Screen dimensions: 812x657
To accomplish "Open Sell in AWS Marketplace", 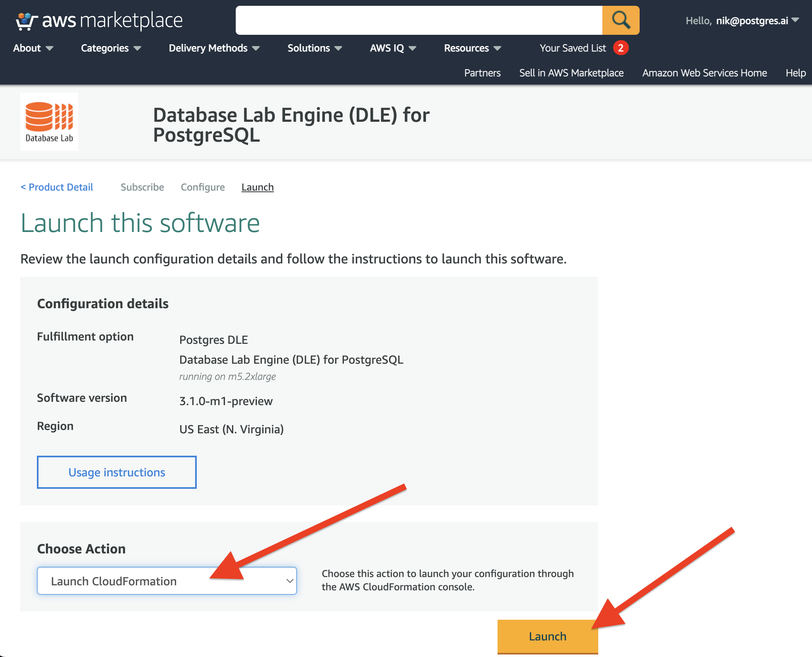I will (x=571, y=73).
